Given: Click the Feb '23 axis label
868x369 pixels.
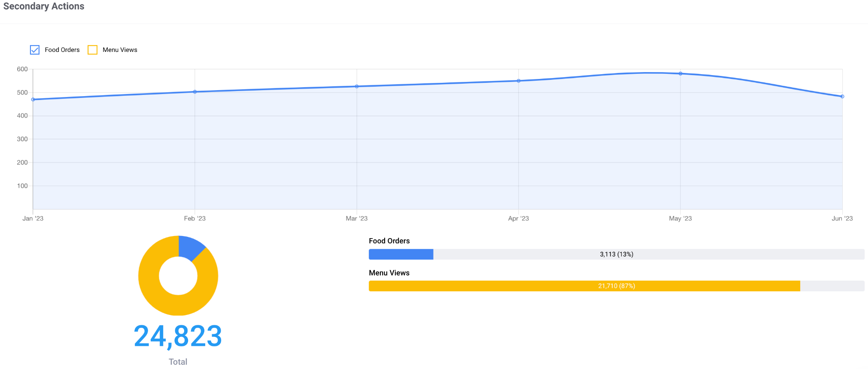Looking at the screenshot, I should click(195, 218).
